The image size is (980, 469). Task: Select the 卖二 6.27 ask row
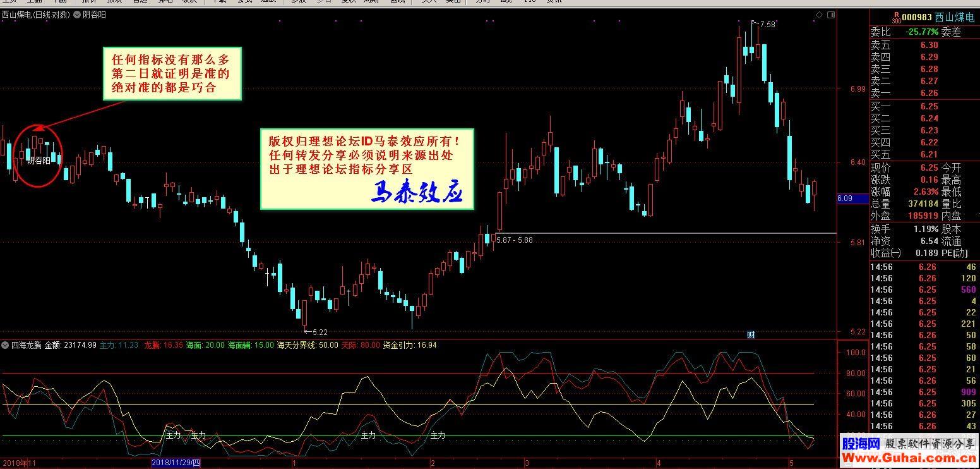click(x=924, y=81)
